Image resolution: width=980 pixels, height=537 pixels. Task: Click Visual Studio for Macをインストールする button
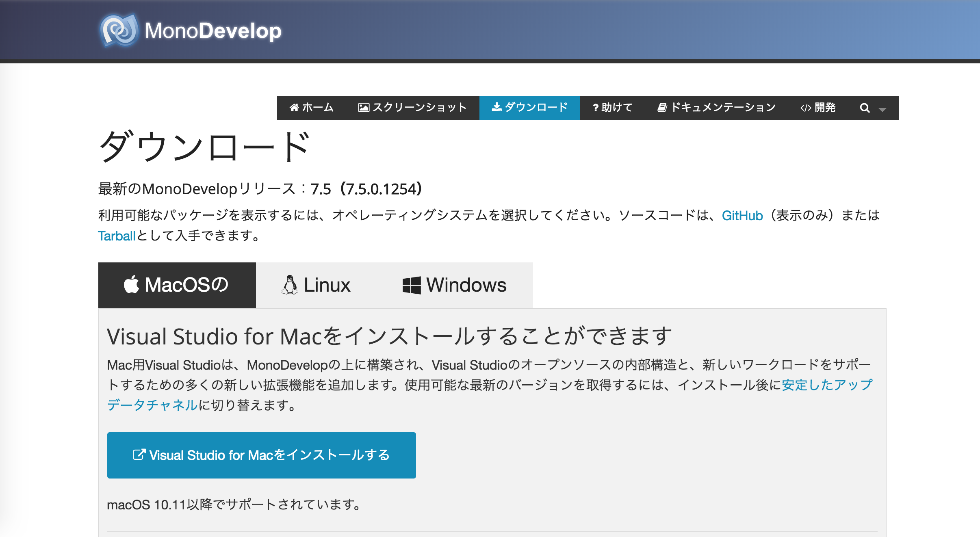(261, 455)
